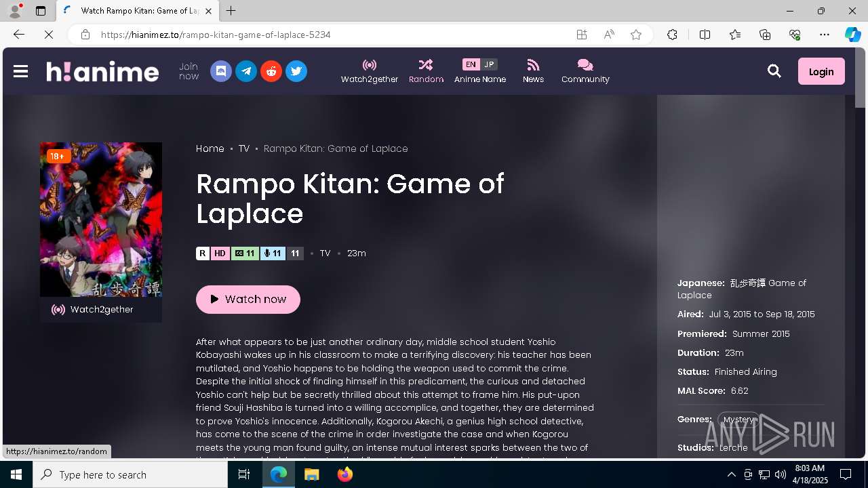This screenshot has width=868, height=488.
Task: Switch anime name to EN
Action: click(x=471, y=64)
